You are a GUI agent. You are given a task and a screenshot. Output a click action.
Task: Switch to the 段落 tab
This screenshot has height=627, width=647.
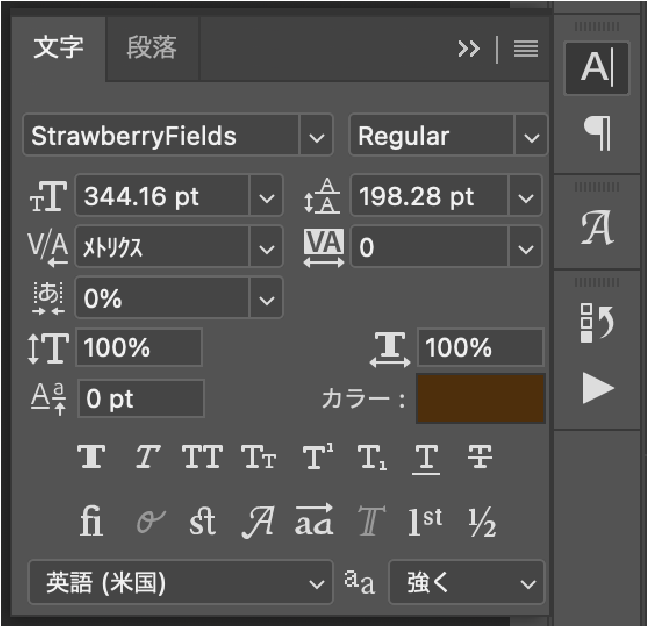pyautogui.click(x=152, y=48)
